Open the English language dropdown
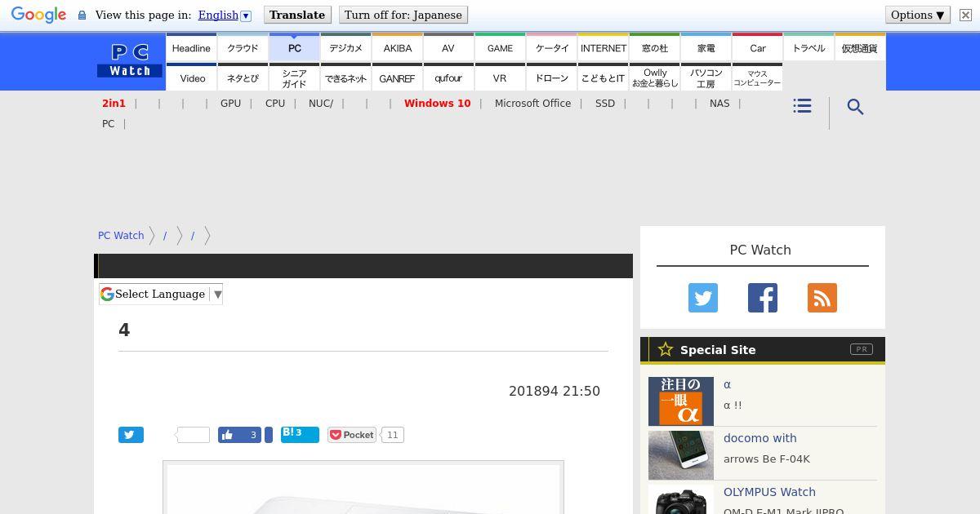This screenshot has height=514, width=980. pyautogui.click(x=225, y=15)
